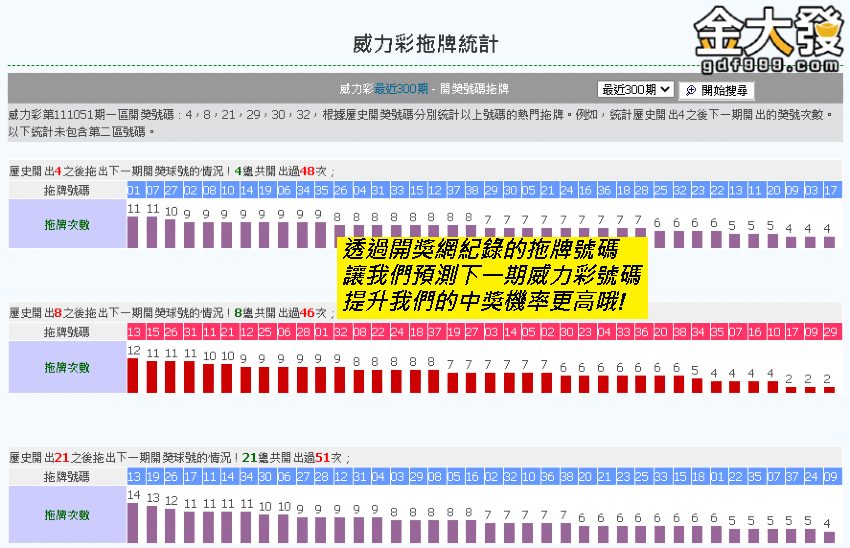This screenshot has width=850, height=548.
Task: Select number 34 in the pink row after 8
Action: [698, 332]
